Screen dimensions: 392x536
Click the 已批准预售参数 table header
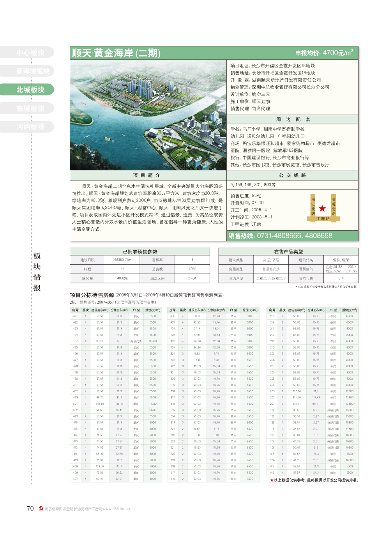(x=140, y=252)
